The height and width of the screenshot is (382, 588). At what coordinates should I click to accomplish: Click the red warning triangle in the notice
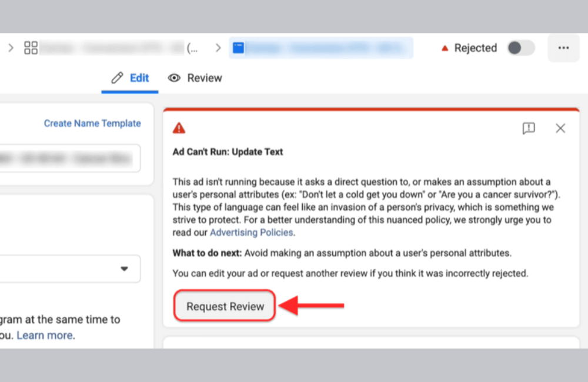(179, 128)
